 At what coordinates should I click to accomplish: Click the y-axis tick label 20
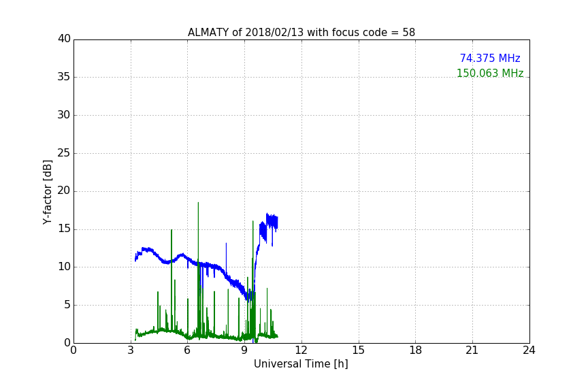(64, 191)
